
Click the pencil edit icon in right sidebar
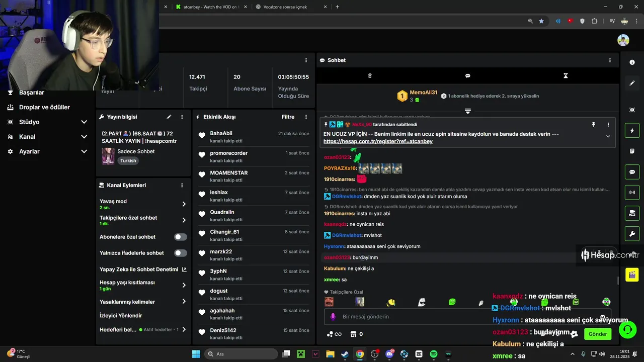(x=632, y=83)
